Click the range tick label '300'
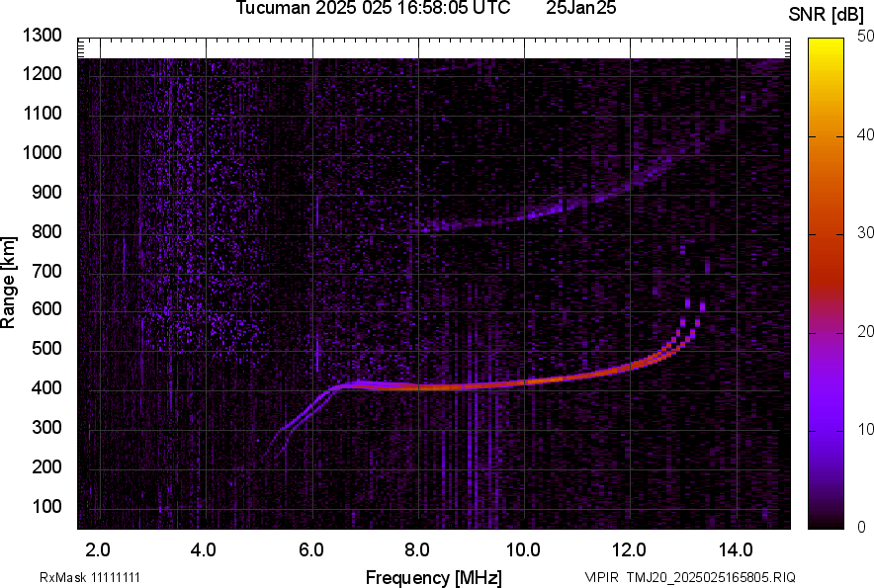874x588 pixels. point(46,427)
